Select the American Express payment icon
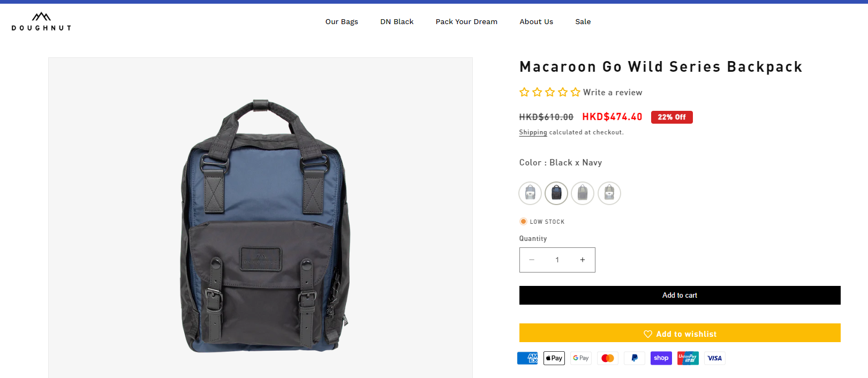Screen dimensions: 868x378 coord(527,358)
